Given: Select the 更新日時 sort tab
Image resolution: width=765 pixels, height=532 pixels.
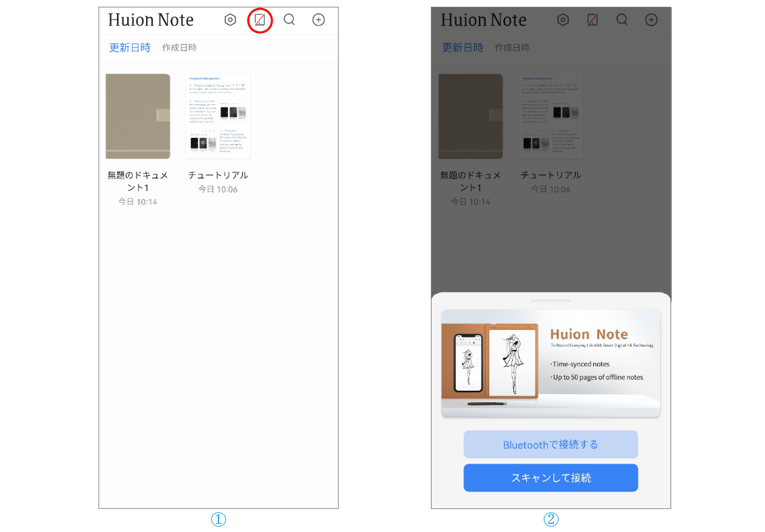Looking at the screenshot, I should 129,47.
